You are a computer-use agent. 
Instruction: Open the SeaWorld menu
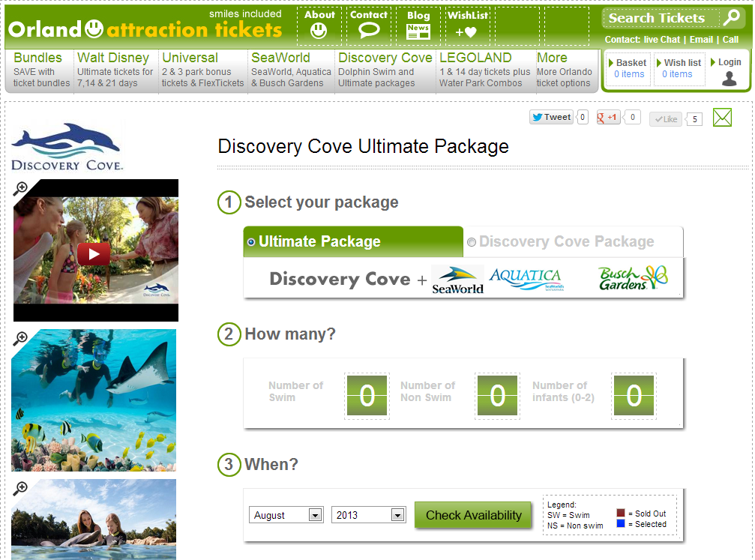291,70
